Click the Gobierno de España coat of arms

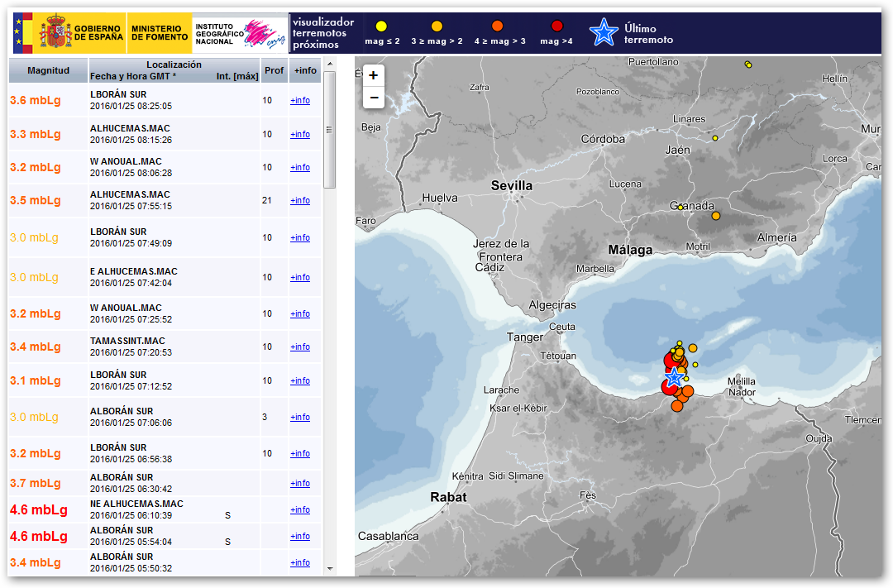pyautogui.click(x=56, y=33)
